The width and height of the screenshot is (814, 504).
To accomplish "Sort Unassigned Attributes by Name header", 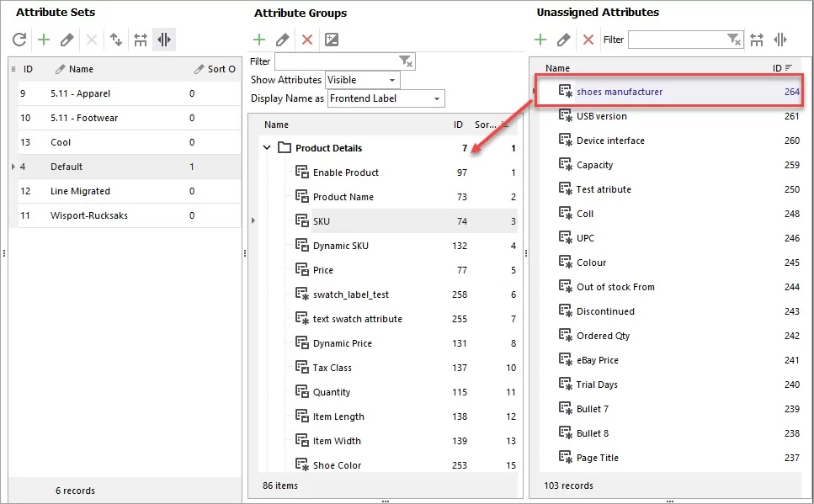I will click(557, 68).
